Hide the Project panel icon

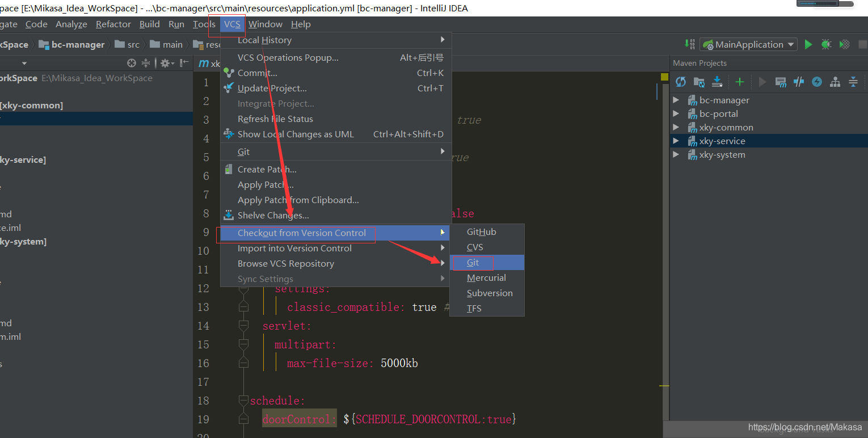coord(184,63)
